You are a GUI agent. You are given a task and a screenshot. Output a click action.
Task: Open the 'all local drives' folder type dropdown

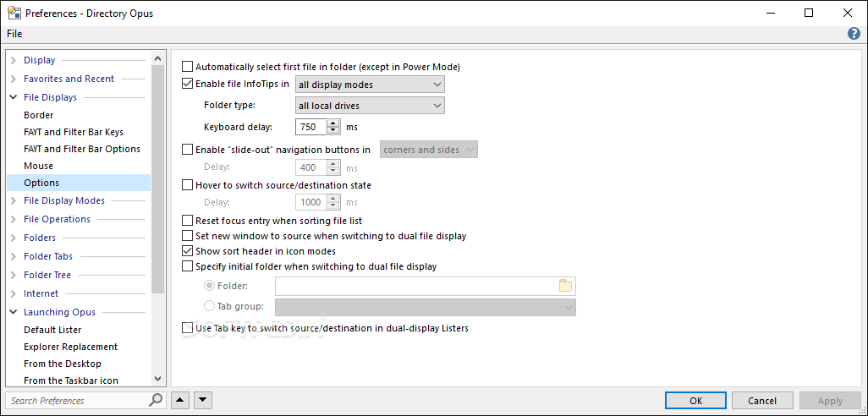[x=370, y=105]
